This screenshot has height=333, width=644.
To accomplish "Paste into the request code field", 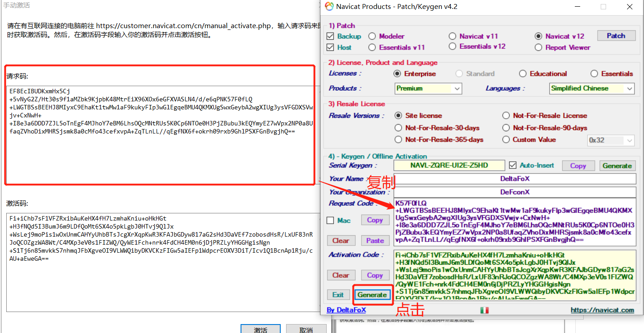I will 375,241.
